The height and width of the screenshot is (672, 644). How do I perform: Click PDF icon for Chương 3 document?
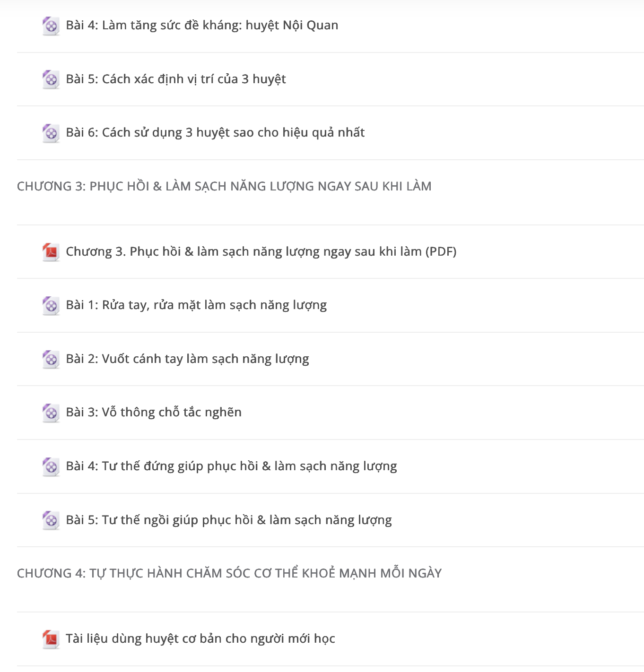[x=51, y=252]
